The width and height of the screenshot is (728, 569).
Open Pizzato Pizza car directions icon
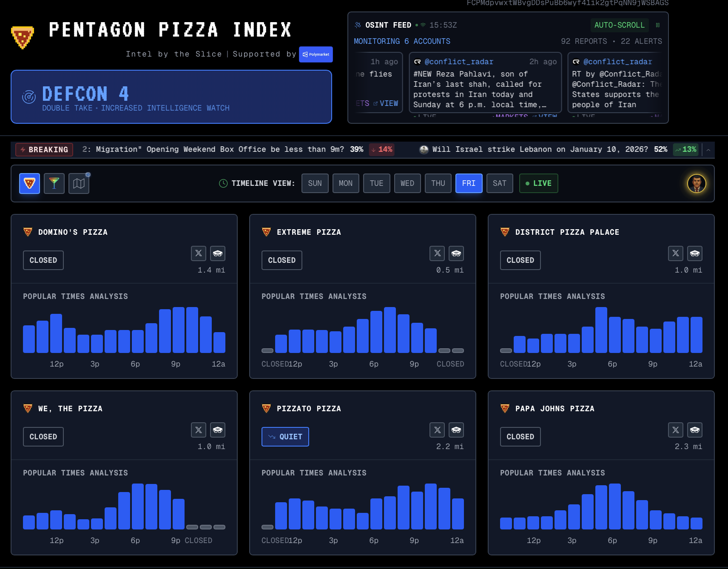click(456, 430)
